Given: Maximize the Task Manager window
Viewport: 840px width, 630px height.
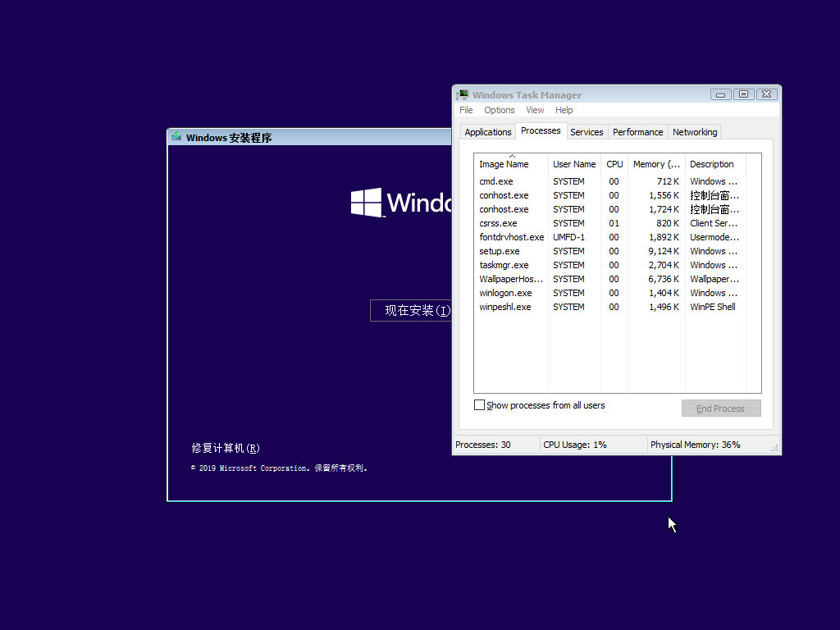Looking at the screenshot, I should [743, 94].
